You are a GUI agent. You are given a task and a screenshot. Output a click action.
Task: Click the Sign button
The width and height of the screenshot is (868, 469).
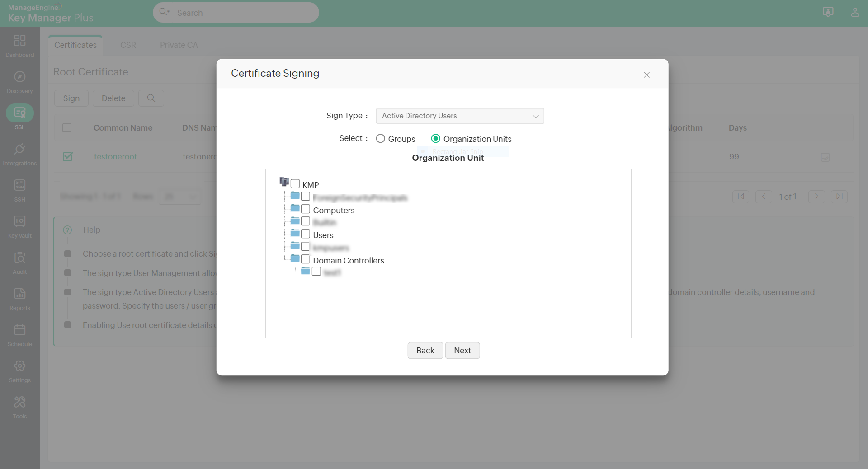point(71,98)
